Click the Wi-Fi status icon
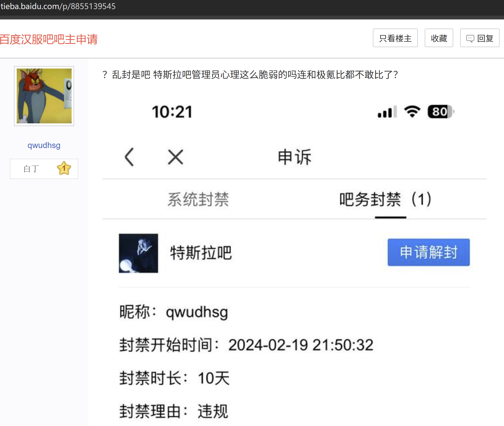This screenshot has width=504, height=426. [412, 112]
